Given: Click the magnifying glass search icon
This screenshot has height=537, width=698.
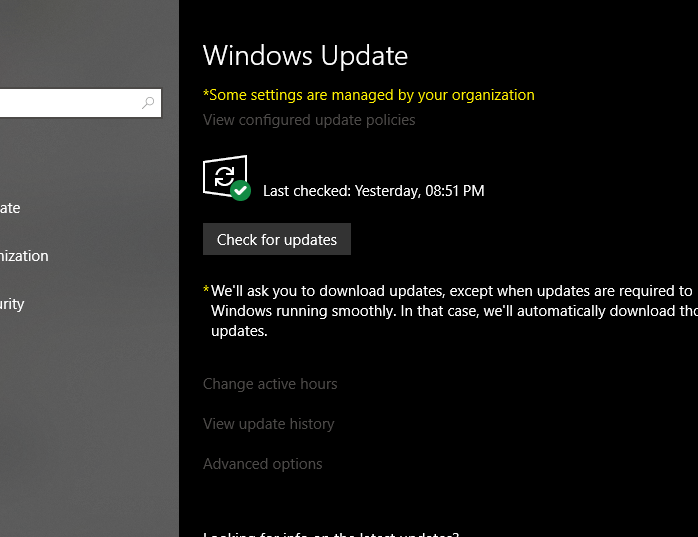Looking at the screenshot, I should pos(148,103).
